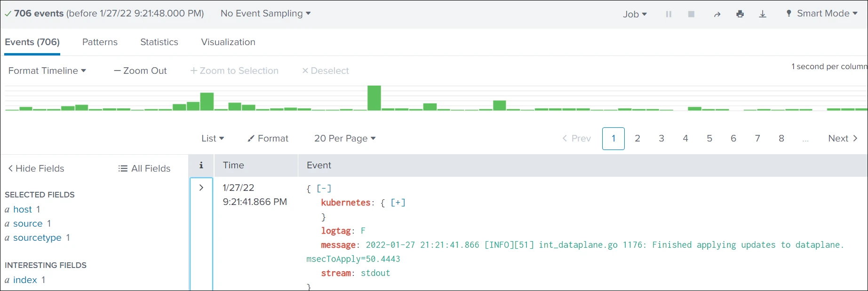Click current page 1 button
The height and width of the screenshot is (291, 868).
pyautogui.click(x=613, y=139)
